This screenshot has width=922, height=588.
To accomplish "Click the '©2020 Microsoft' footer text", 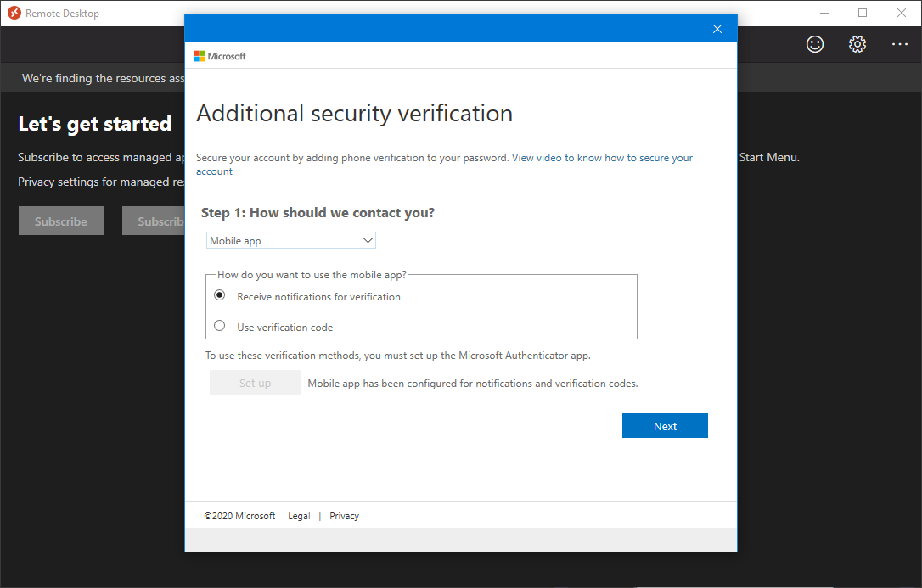I will click(239, 516).
